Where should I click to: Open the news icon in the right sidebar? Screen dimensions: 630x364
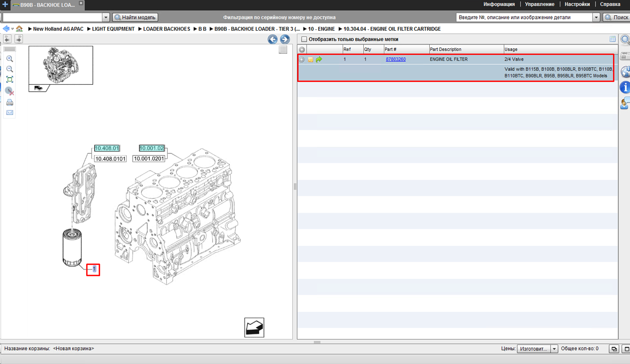[625, 56]
